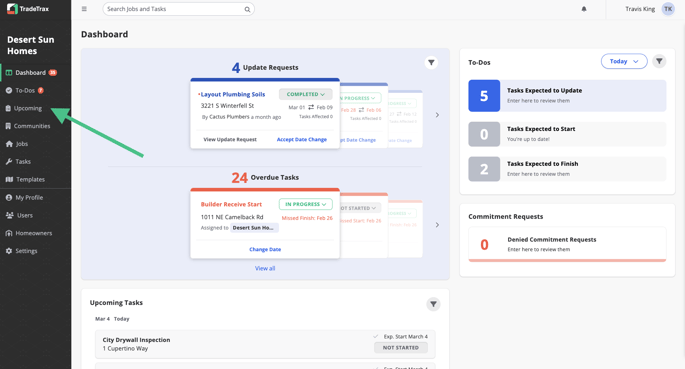Image resolution: width=685 pixels, height=369 pixels.
Task: Click the 3221 S Winterfell St address
Action: 227,106
